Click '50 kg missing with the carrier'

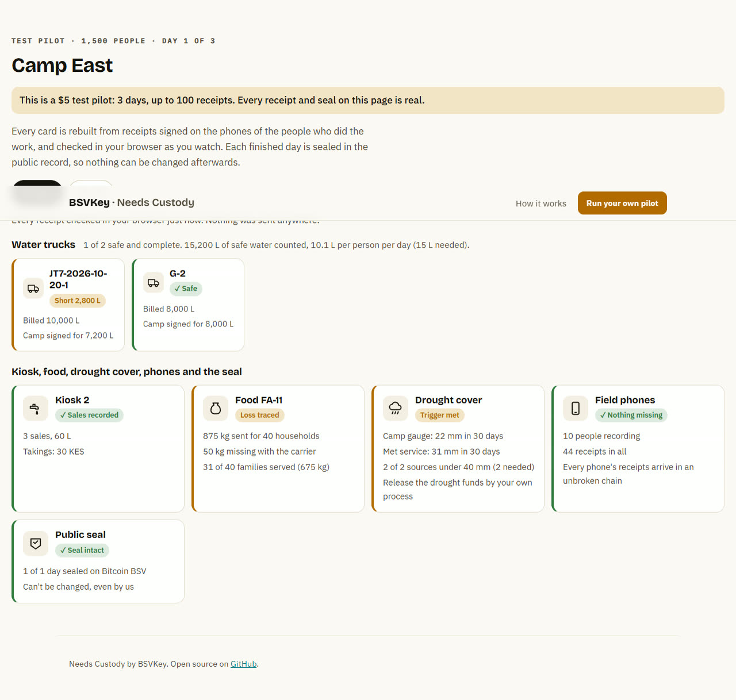pos(259,452)
